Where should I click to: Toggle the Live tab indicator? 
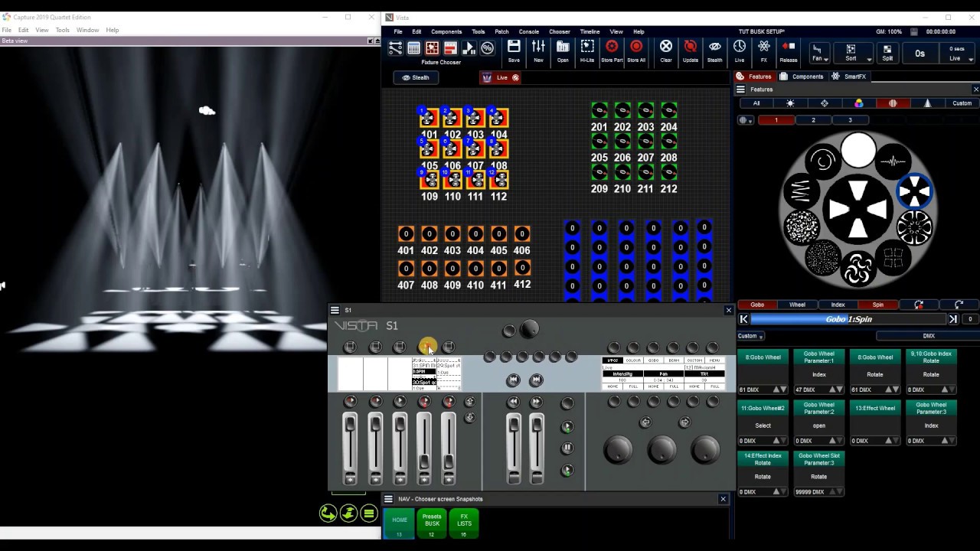point(501,77)
